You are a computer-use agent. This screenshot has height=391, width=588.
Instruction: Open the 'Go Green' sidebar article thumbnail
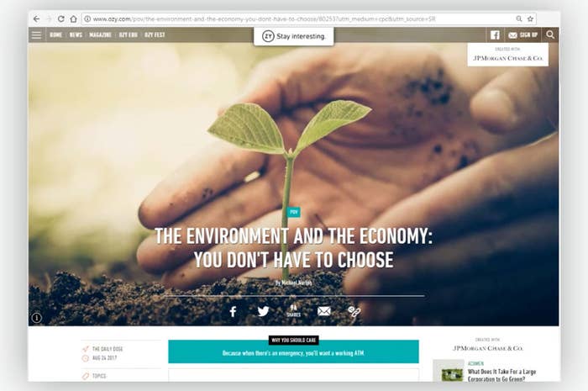tap(449, 372)
